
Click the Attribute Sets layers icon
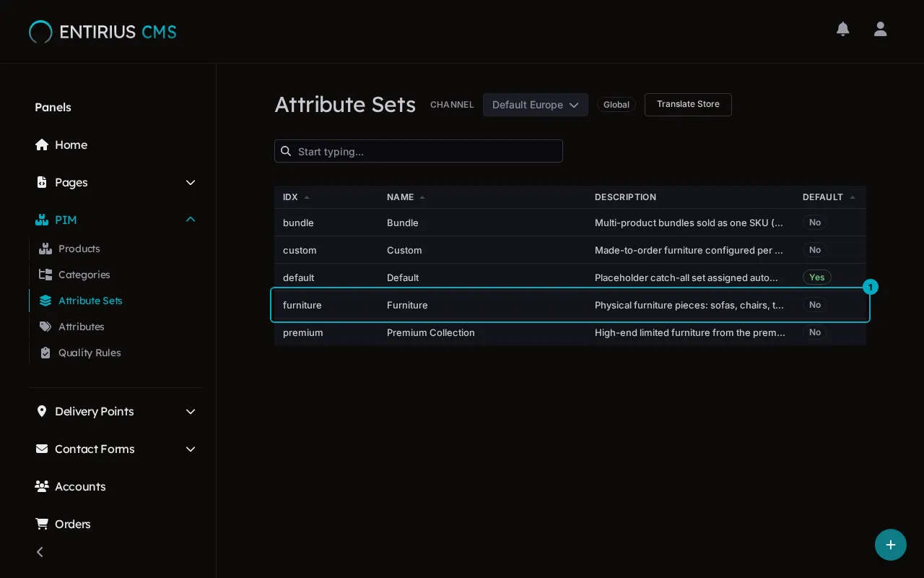[x=45, y=301]
